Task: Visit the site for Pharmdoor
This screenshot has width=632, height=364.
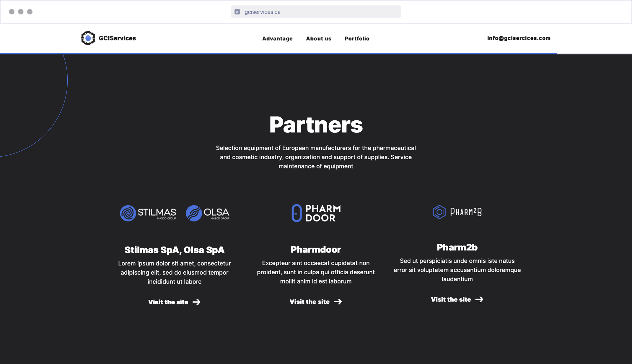Action: click(316, 302)
